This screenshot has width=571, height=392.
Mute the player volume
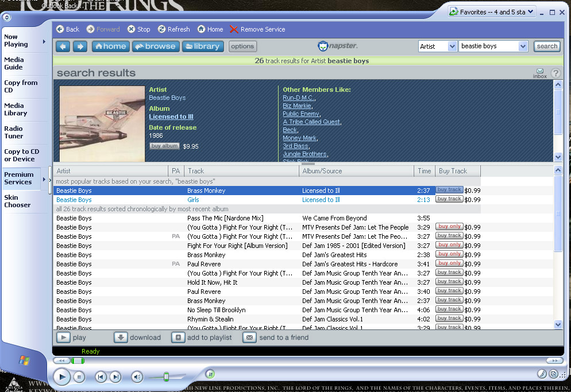coord(137,377)
